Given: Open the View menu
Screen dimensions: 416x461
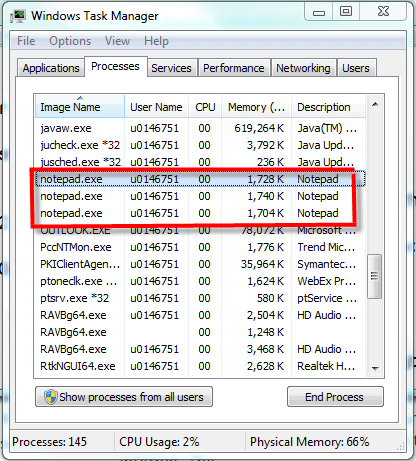Looking at the screenshot, I should point(117,41).
